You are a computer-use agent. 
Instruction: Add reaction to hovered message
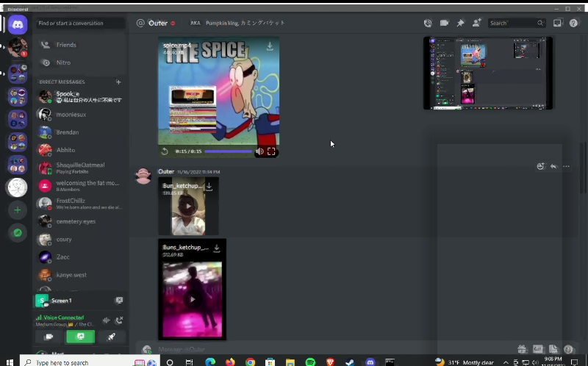point(540,166)
